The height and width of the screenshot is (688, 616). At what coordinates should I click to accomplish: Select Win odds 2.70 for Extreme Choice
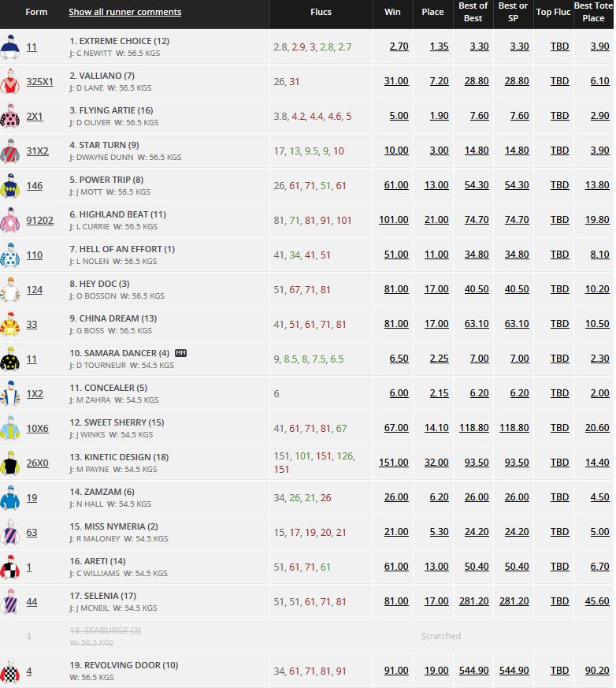(399, 47)
